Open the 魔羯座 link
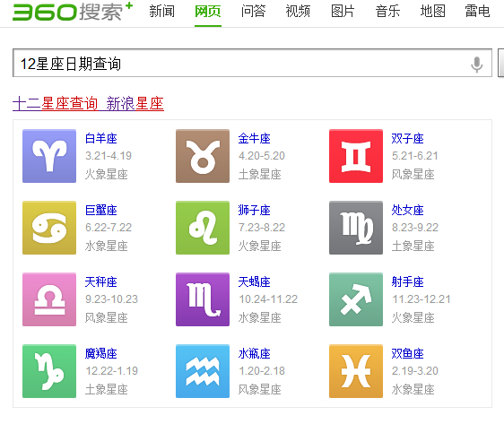504x424 pixels. point(101,354)
